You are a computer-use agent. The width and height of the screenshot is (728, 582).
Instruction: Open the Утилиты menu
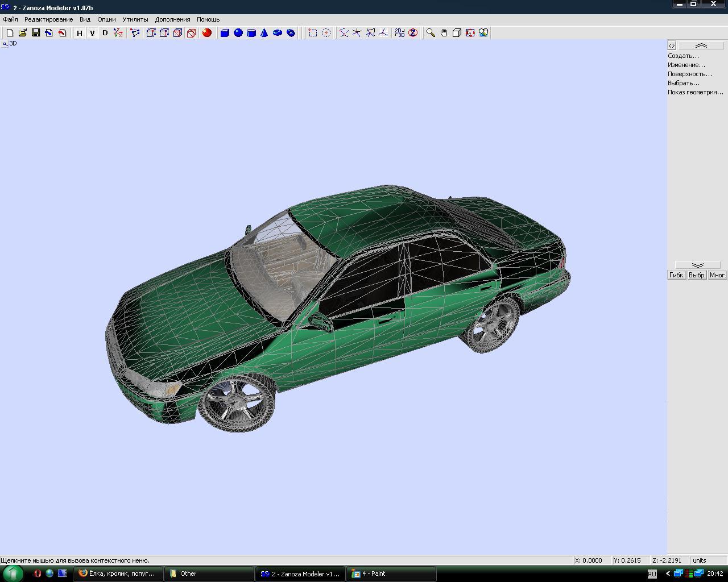[135, 19]
